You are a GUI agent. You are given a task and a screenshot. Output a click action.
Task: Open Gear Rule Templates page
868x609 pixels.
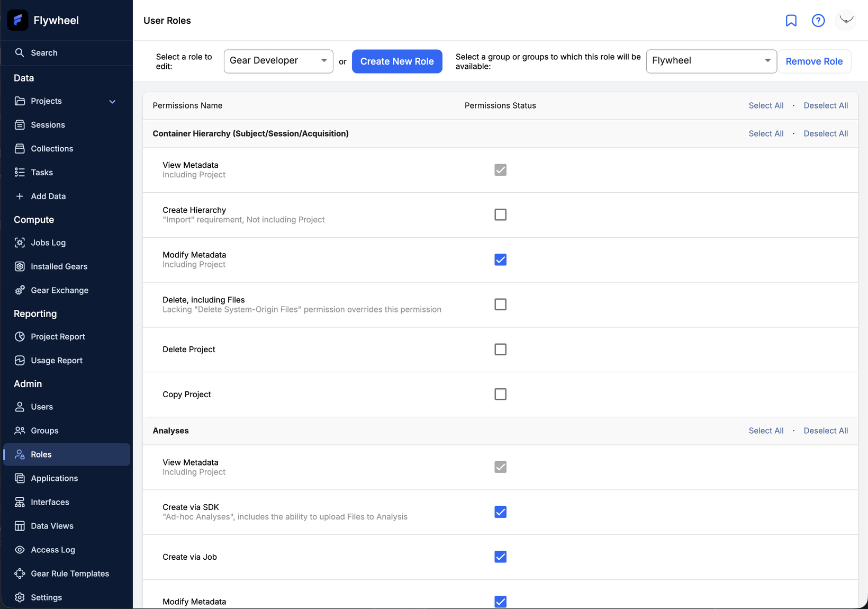(x=67, y=574)
